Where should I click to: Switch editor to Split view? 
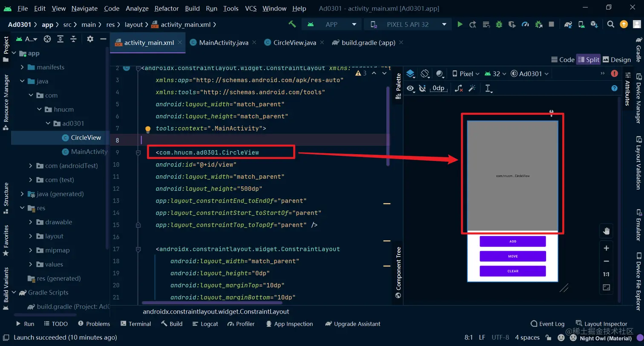pos(588,60)
